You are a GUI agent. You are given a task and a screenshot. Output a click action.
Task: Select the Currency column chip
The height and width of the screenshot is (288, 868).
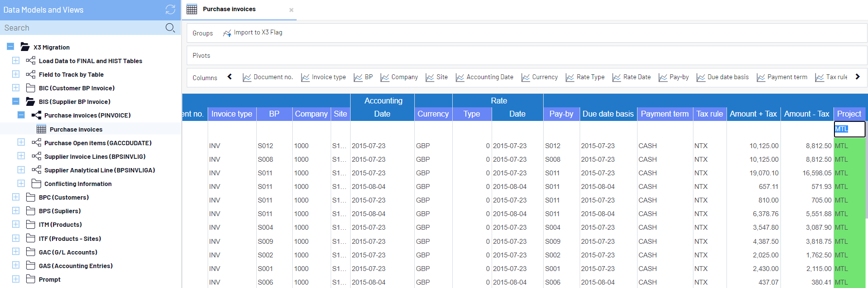click(540, 77)
